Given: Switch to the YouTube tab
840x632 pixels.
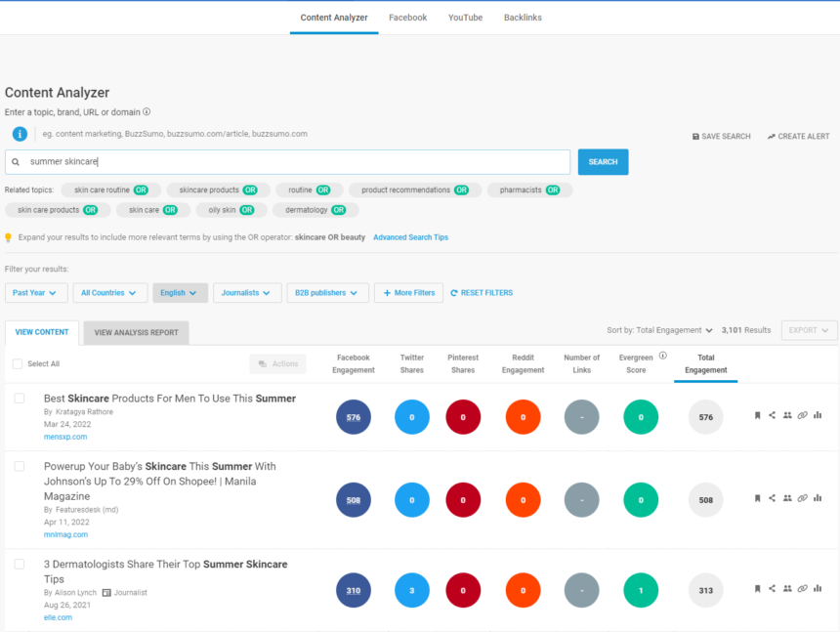Looking at the screenshot, I should (465, 17).
